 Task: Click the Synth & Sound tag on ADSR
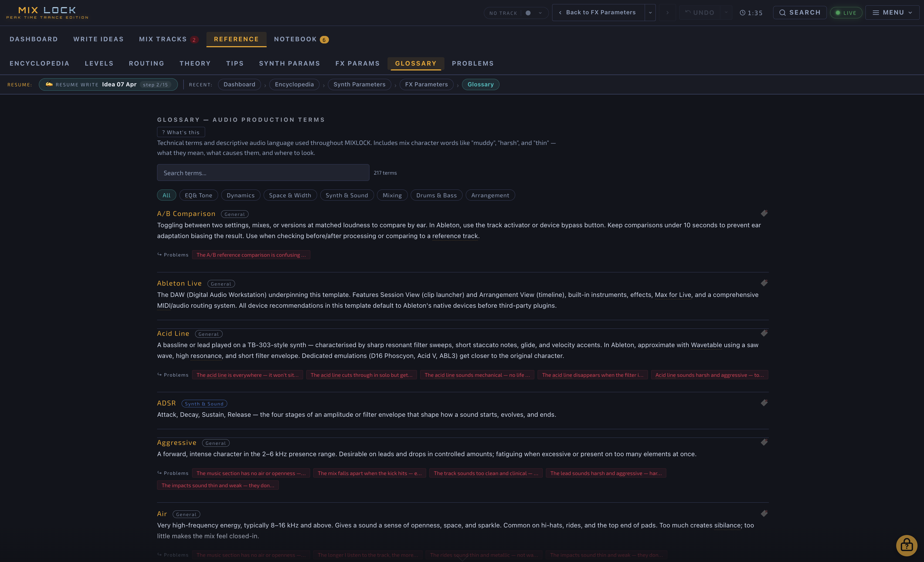coord(204,404)
